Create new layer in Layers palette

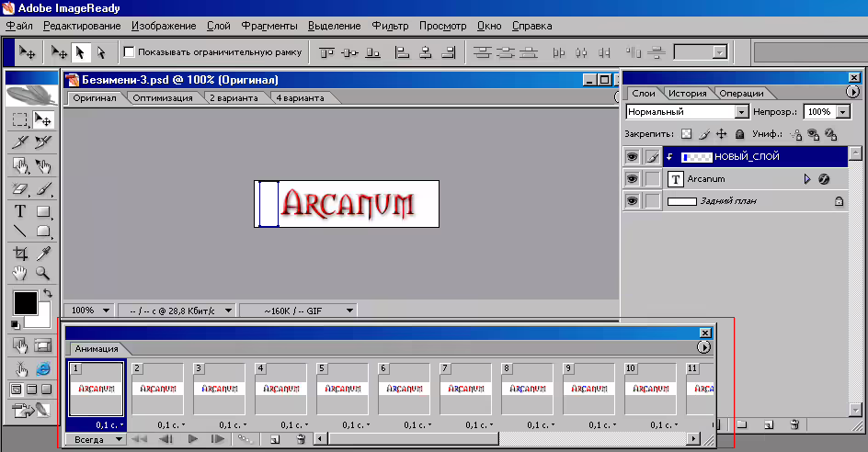769,424
